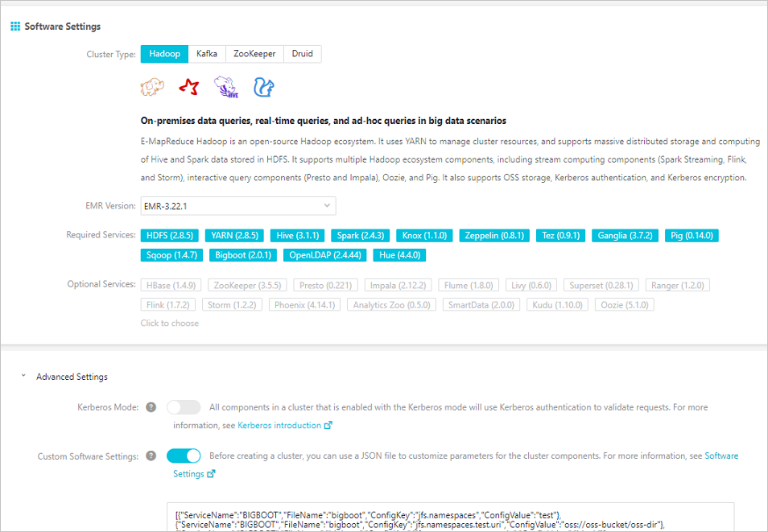Screen dimensions: 768x532
Task: Select the Hadoop cluster type
Action: pyautogui.click(x=164, y=54)
